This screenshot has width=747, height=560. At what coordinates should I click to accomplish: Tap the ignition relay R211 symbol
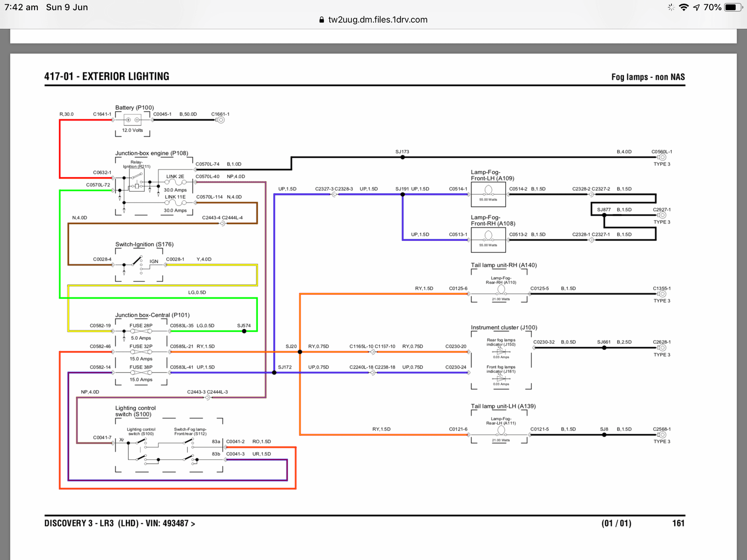click(137, 181)
